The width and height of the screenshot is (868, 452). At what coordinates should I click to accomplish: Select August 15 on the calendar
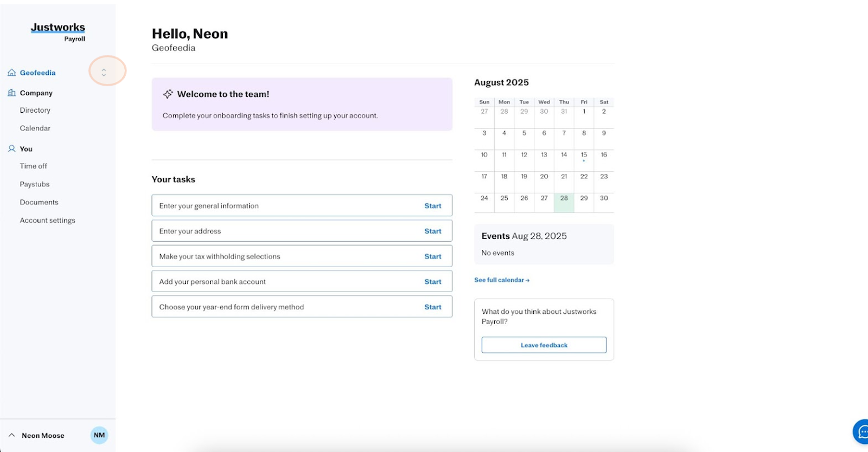pyautogui.click(x=584, y=156)
